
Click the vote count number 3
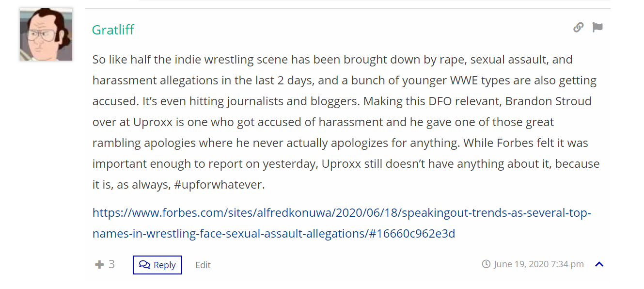coord(111,264)
